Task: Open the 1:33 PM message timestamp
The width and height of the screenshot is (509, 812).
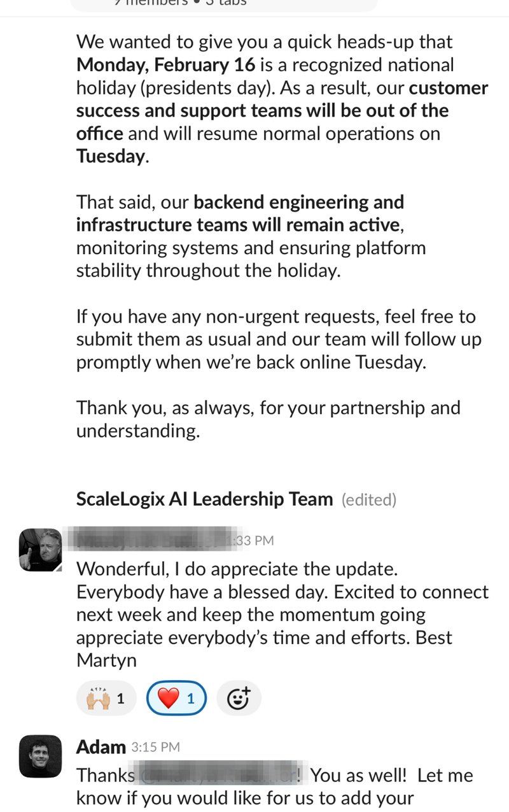Action: pyautogui.click(x=251, y=541)
